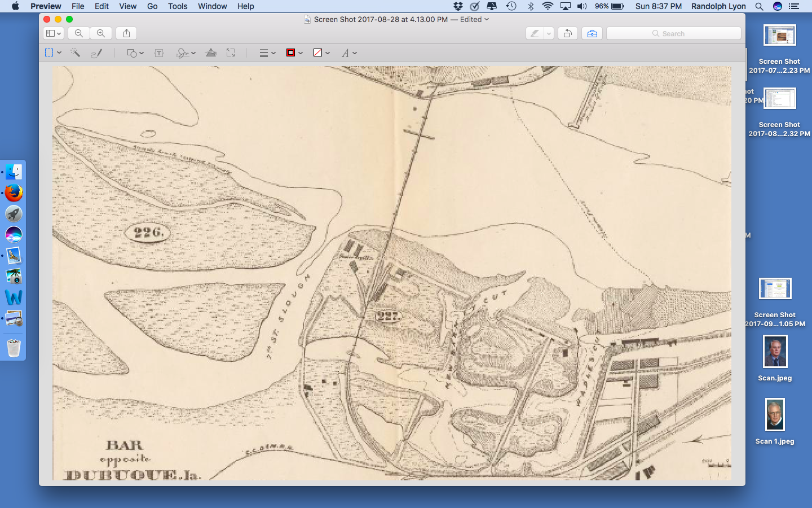Zoom in on the map image

[x=101, y=33]
